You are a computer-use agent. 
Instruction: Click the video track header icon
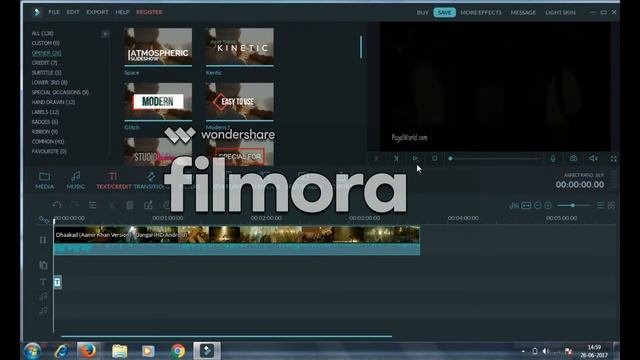click(43, 240)
